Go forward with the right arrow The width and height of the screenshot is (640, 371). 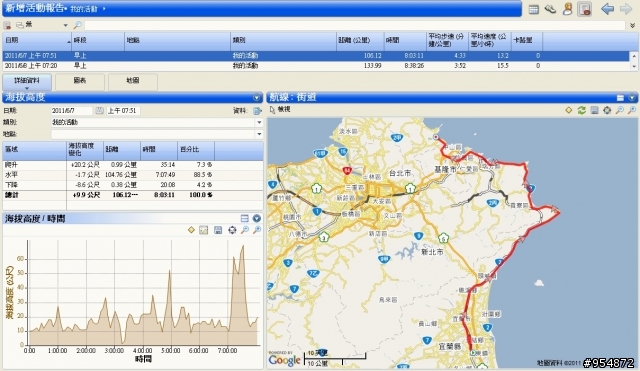tap(626, 9)
